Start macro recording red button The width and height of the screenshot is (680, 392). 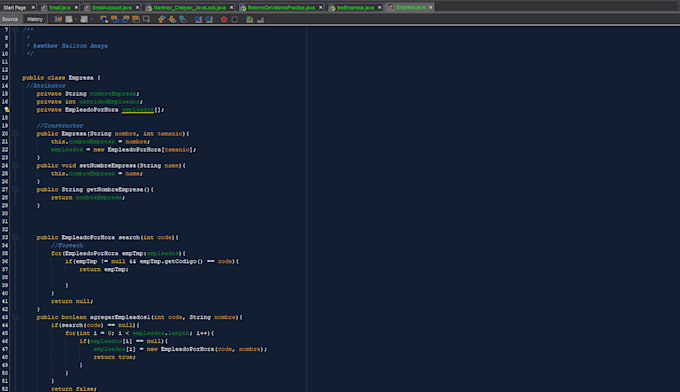pos(224,20)
